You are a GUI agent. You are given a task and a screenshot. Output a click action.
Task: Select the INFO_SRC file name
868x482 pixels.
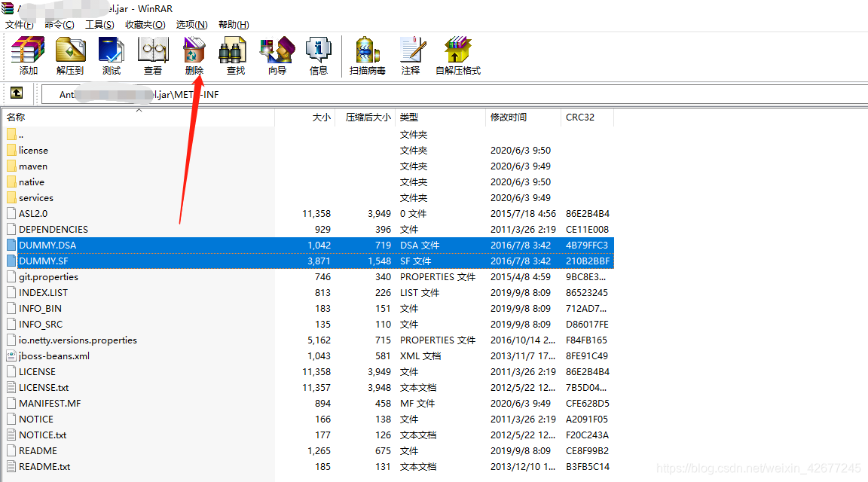[41, 325]
